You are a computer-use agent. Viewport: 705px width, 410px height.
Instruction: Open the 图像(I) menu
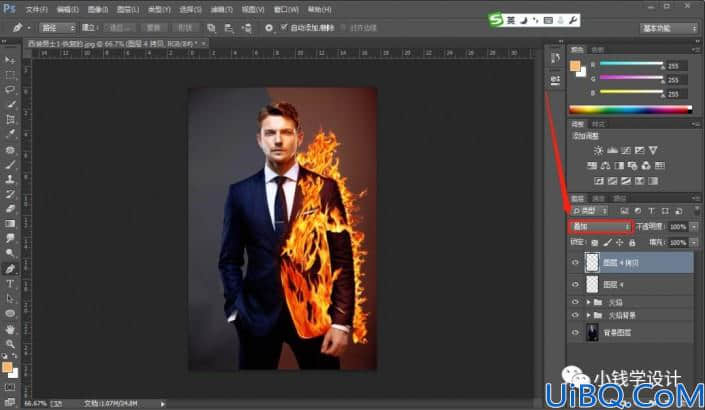point(98,9)
